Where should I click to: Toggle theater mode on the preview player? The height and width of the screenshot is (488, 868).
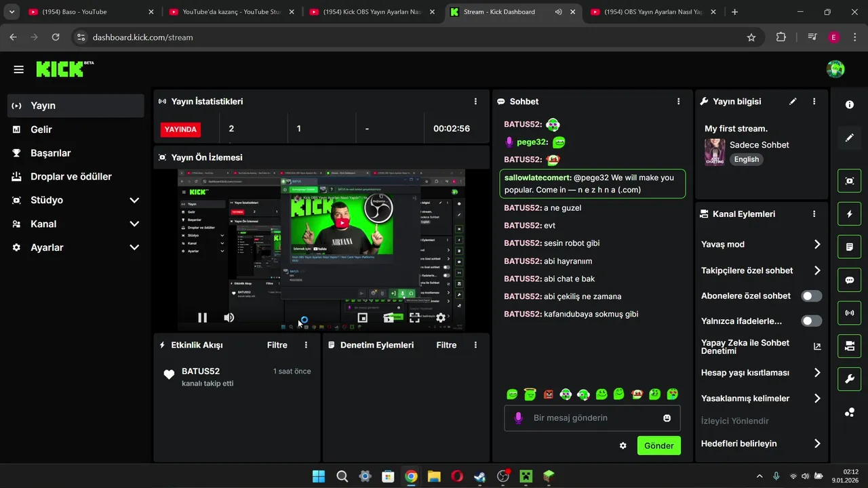coord(389,317)
